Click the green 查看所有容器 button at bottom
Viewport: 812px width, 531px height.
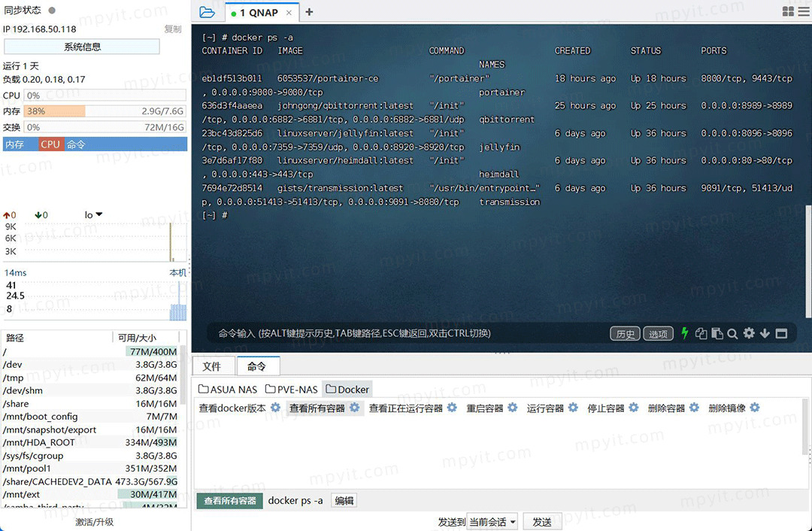(230, 501)
